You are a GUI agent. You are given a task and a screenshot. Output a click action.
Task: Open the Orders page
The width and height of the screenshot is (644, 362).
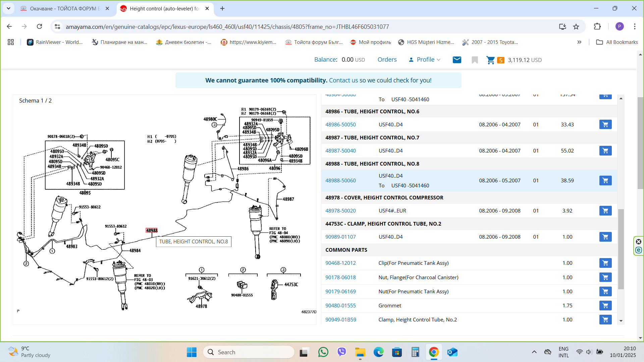[x=387, y=60]
